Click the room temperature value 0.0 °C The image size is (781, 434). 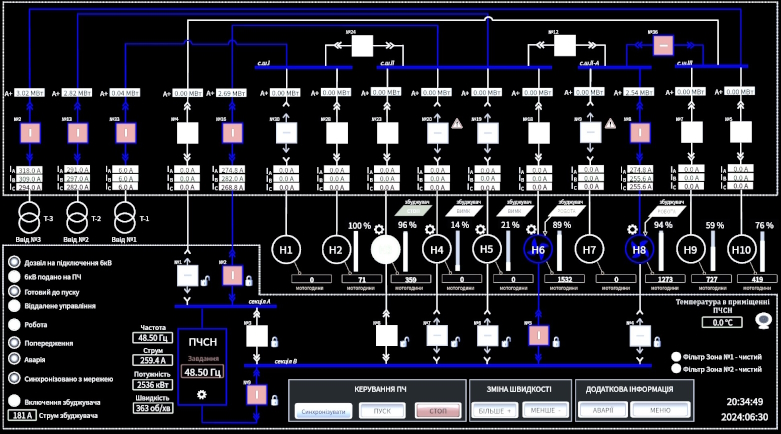(722, 322)
